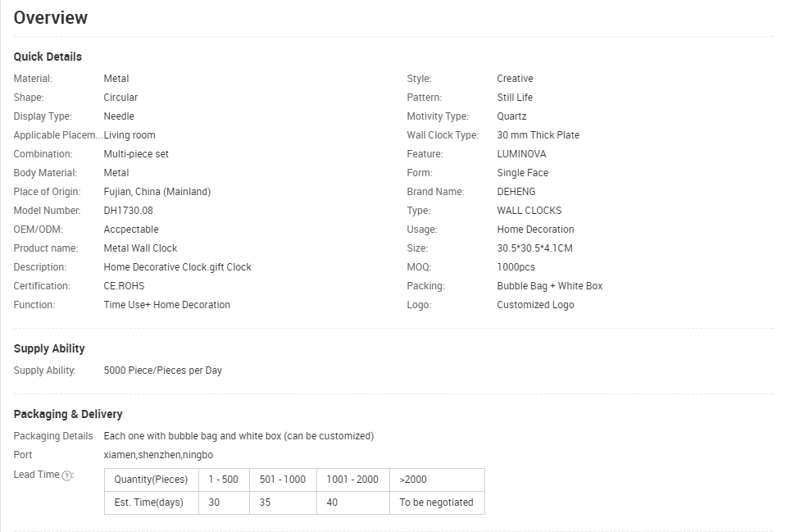Click the Brand Name value DEHENG
Screen dimensions: 786x532
pos(516,192)
